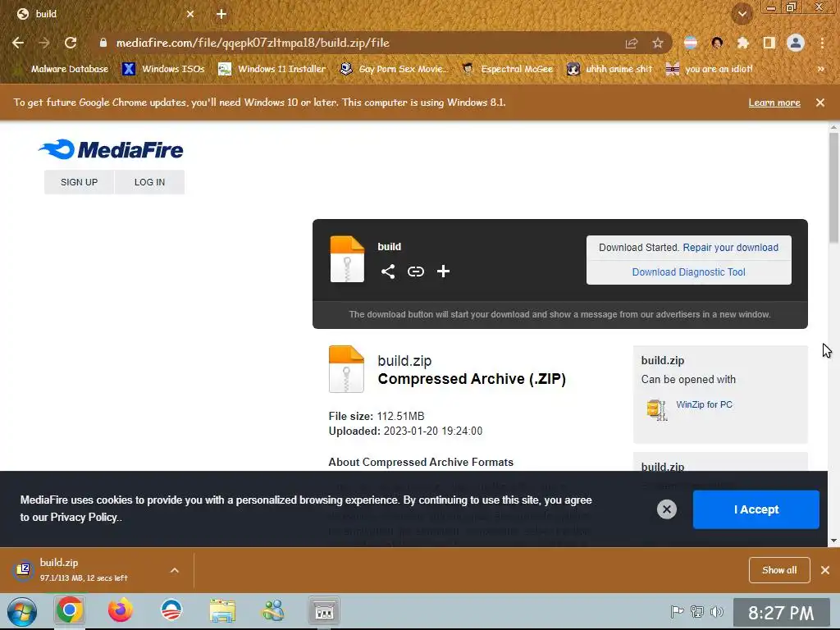Image resolution: width=840 pixels, height=630 pixels.
Task: Open you are an idiot! bookmark
Action: (x=709, y=69)
